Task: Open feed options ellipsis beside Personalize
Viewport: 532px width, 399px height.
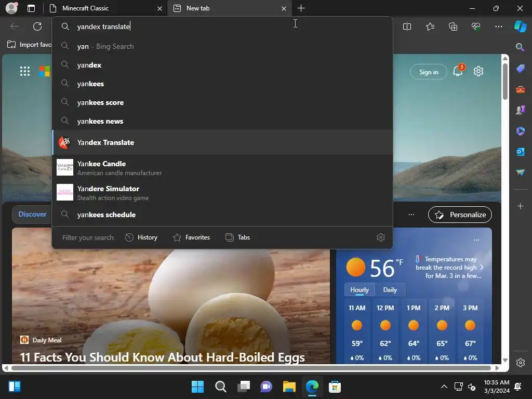Action: (x=411, y=215)
